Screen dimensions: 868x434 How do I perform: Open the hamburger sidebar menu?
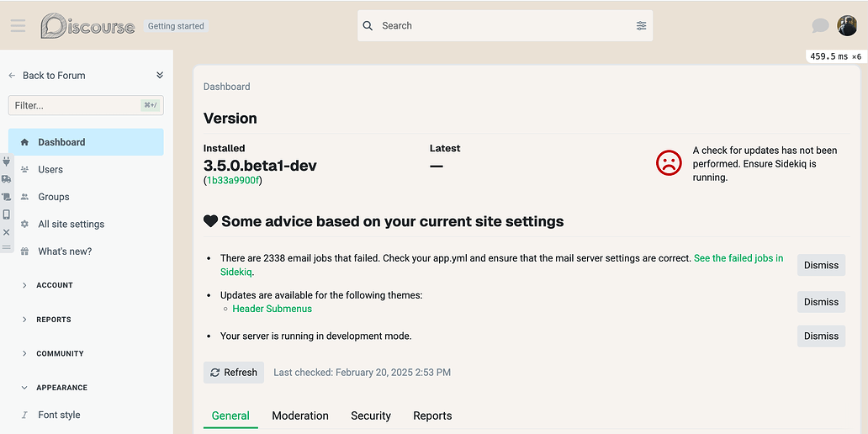[18, 26]
